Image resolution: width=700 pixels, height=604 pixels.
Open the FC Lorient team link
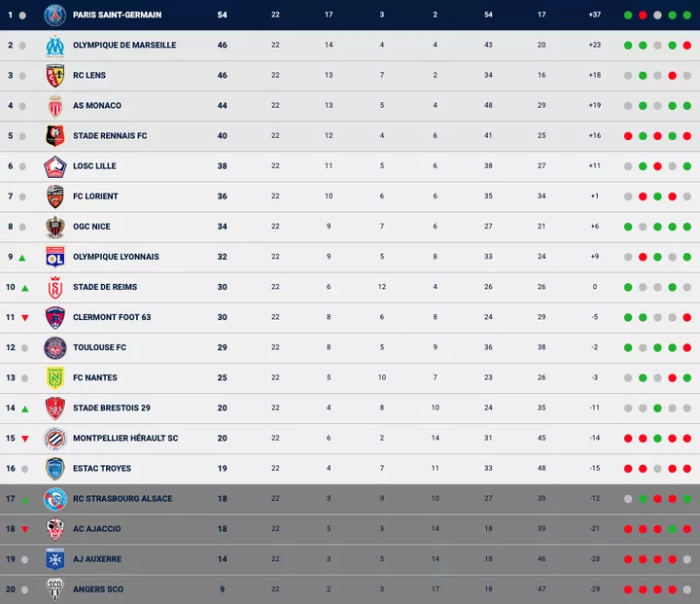95,196
